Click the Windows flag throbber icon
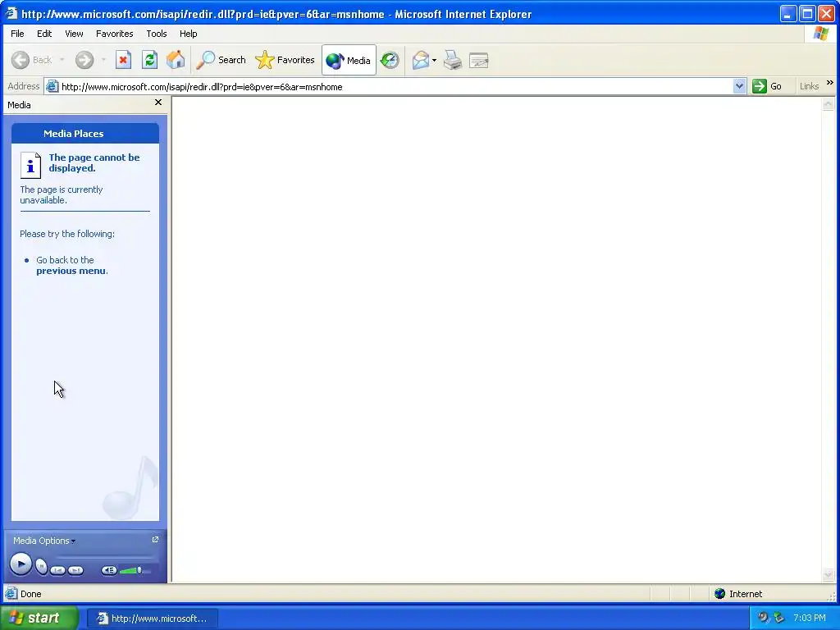The height and width of the screenshot is (630, 840). pyautogui.click(x=820, y=33)
